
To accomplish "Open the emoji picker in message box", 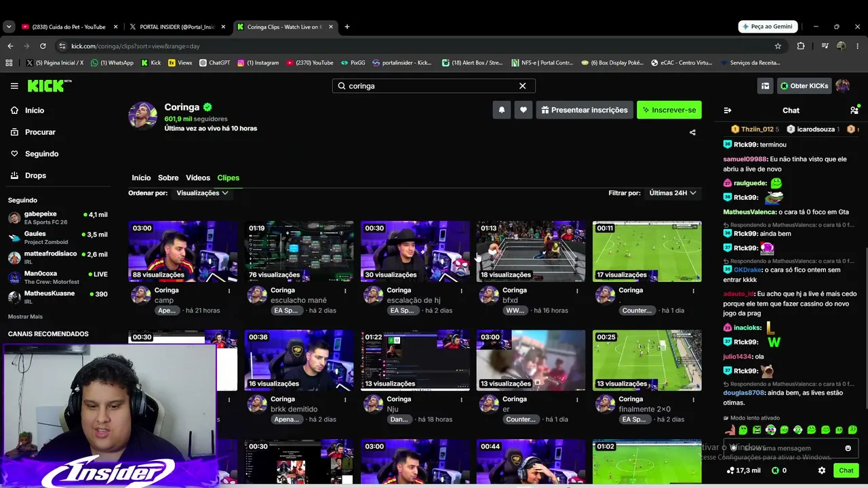I will point(848,448).
